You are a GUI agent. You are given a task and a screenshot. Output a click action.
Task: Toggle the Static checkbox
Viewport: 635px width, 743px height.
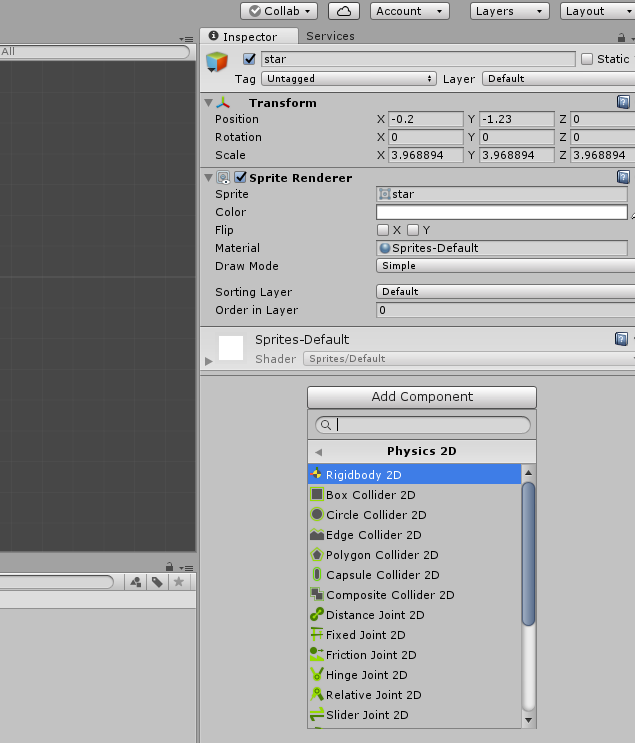587,59
